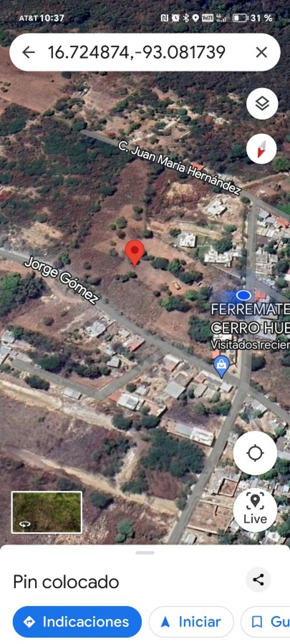Start navigation with Iniciar
The image size is (290, 644).
(191, 621)
